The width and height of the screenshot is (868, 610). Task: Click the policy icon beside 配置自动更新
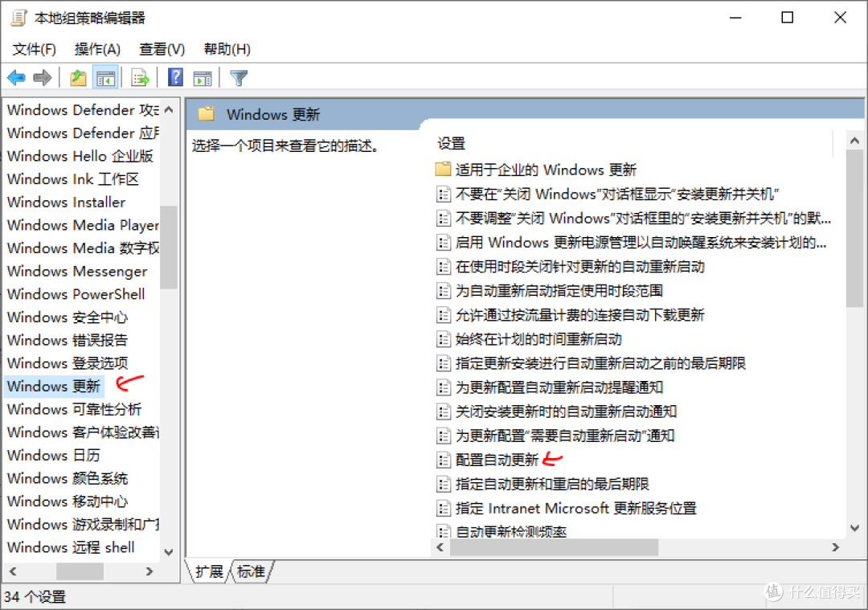[444, 460]
